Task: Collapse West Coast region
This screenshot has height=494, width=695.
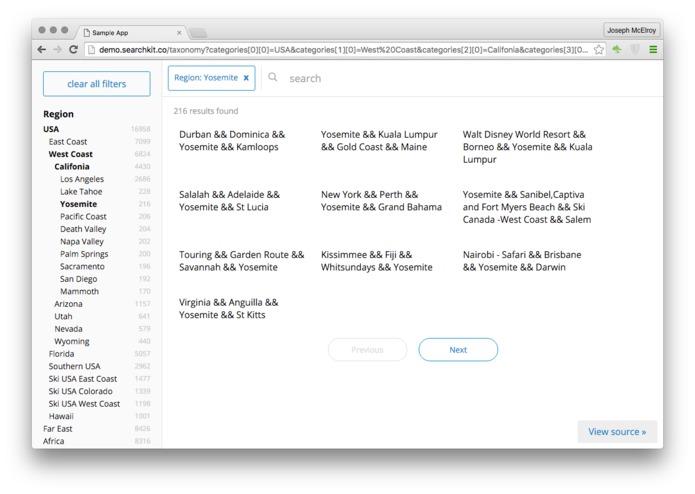Action: click(x=70, y=154)
